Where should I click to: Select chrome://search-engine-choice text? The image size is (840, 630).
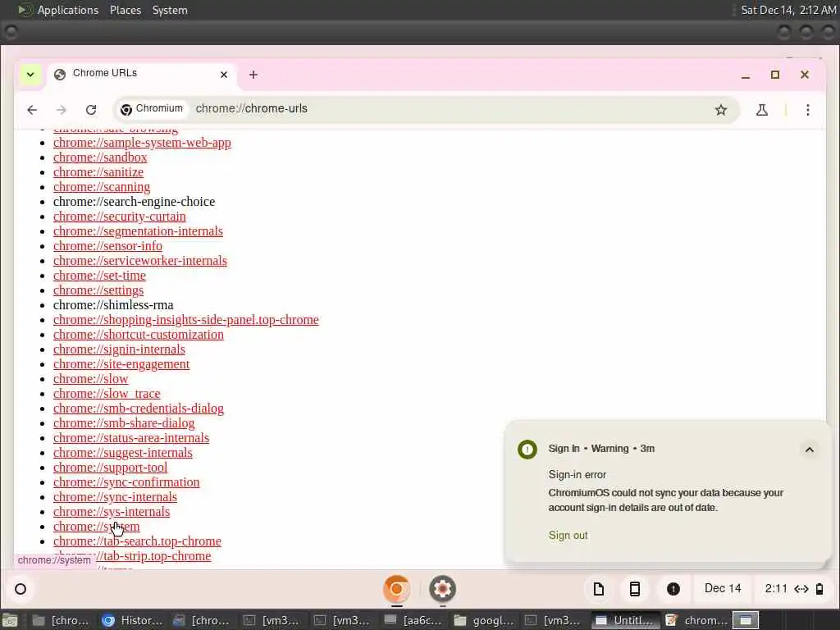(x=134, y=202)
